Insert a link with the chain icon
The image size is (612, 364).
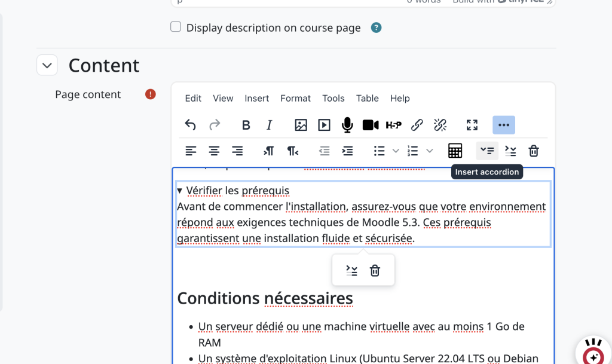(x=417, y=125)
